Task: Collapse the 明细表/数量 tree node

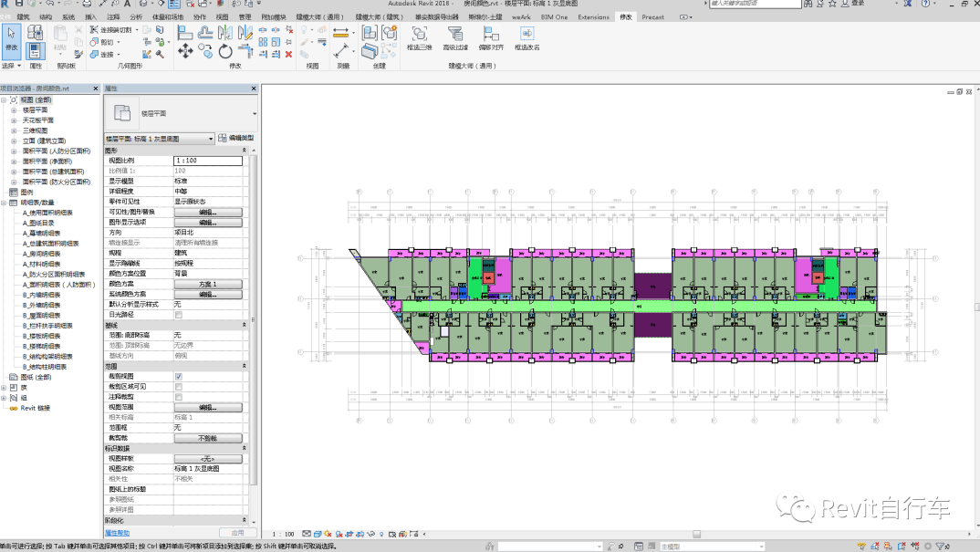Action: [x=5, y=203]
